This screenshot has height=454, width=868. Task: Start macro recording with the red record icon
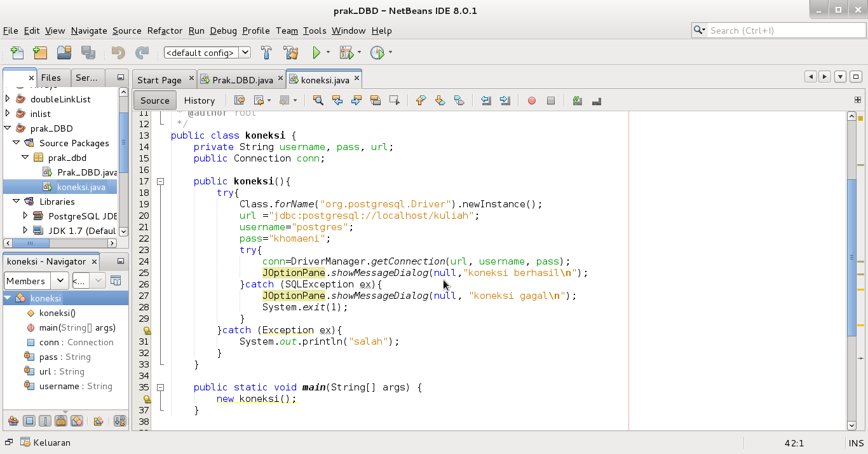[531, 100]
